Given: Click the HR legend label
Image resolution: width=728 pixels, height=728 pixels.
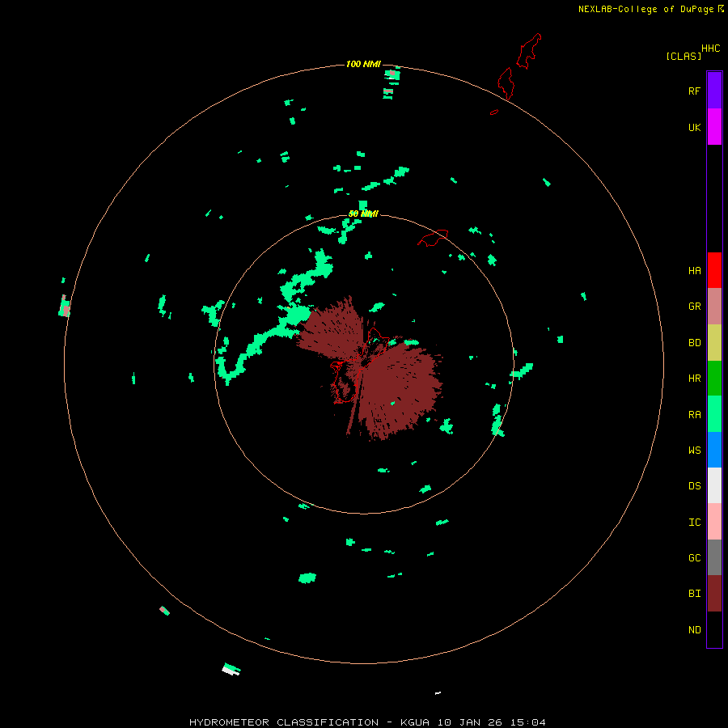Looking at the screenshot, I should (694, 379).
